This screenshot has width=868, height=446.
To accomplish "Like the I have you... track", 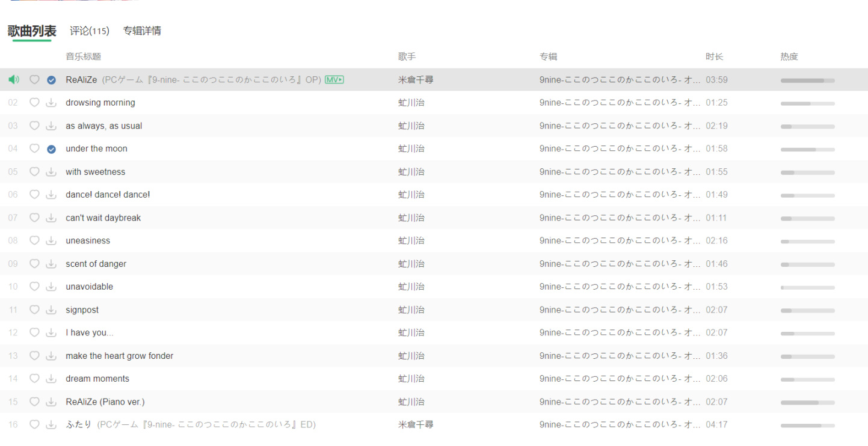I will pos(34,332).
